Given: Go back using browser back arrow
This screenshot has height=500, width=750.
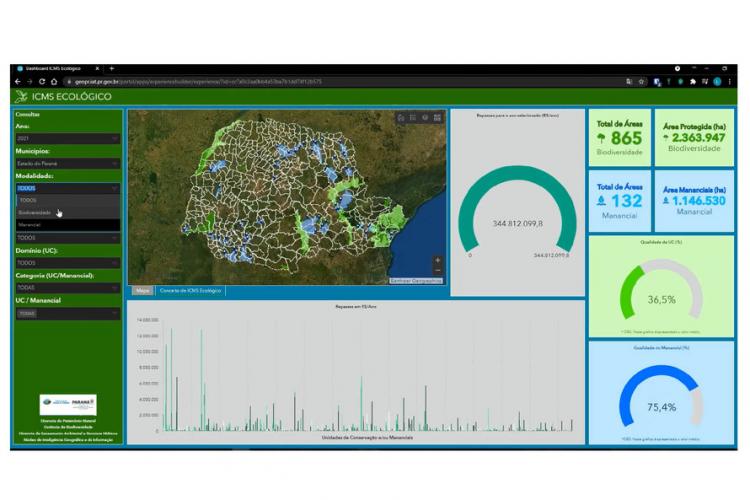Looking at the screenshot, I should pyautogui.click(x=17, y=81).
